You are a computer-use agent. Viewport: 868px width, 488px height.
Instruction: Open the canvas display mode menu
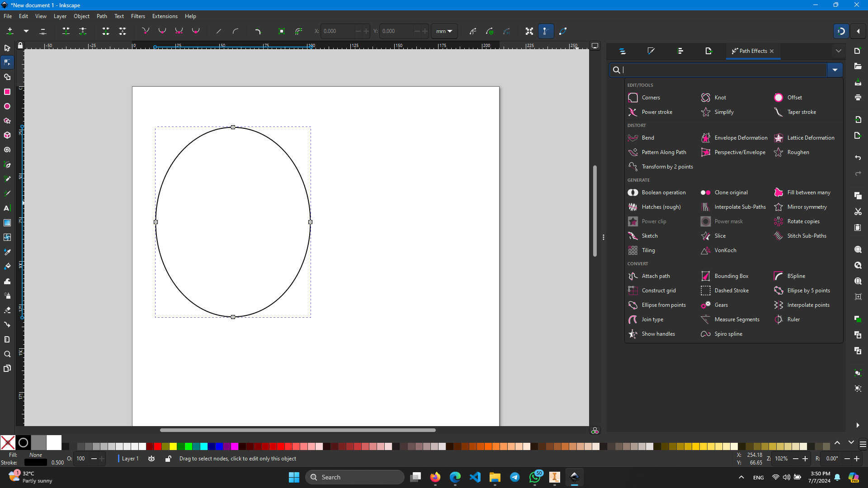pos(595,46)
